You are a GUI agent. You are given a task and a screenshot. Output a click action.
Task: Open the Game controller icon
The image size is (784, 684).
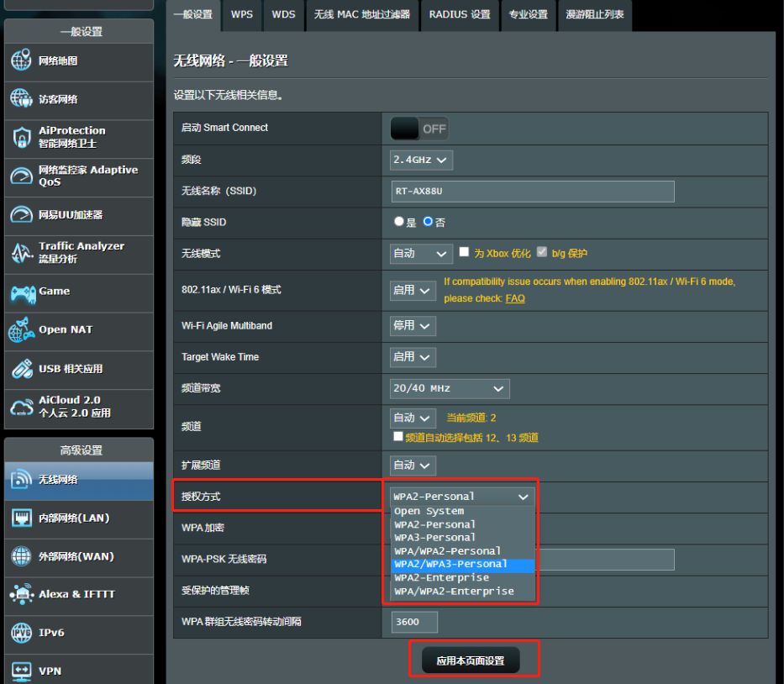point(23,293)
